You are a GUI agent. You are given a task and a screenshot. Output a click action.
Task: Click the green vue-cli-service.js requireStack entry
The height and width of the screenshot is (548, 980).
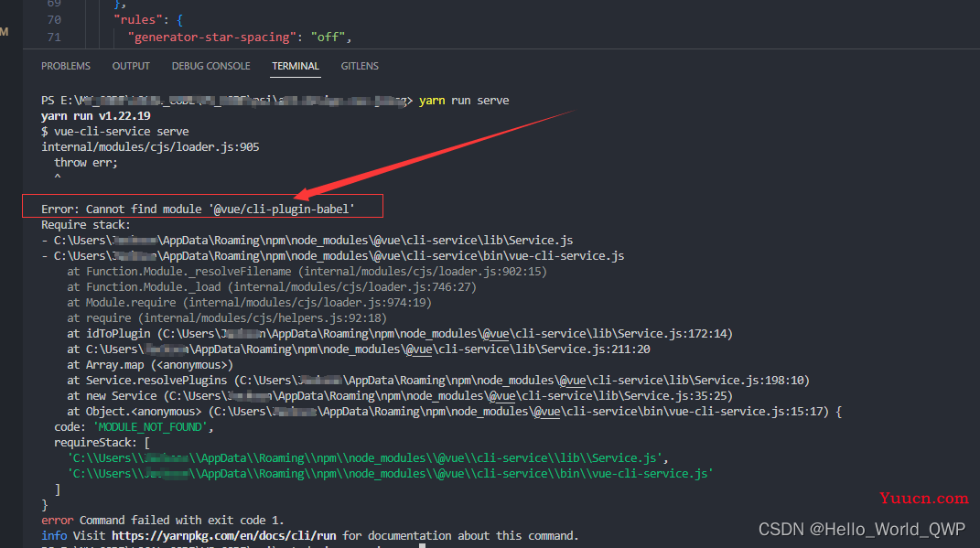(391, 474)
